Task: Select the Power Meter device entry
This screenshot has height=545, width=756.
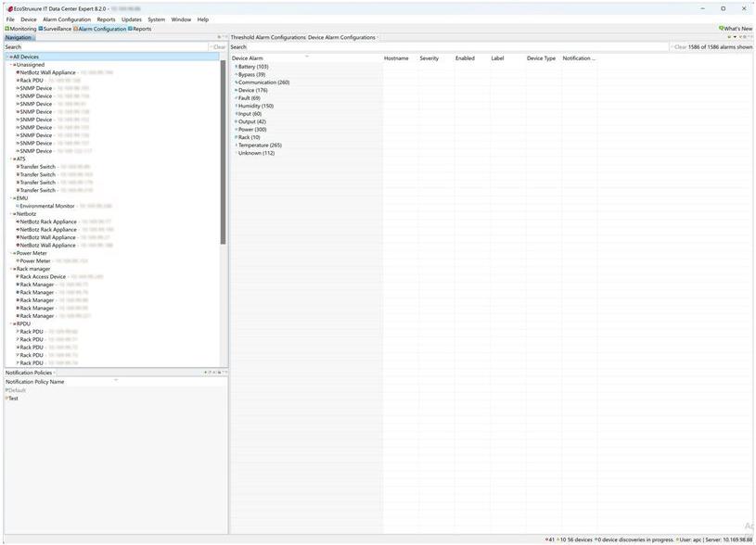Action: point(35,261)
